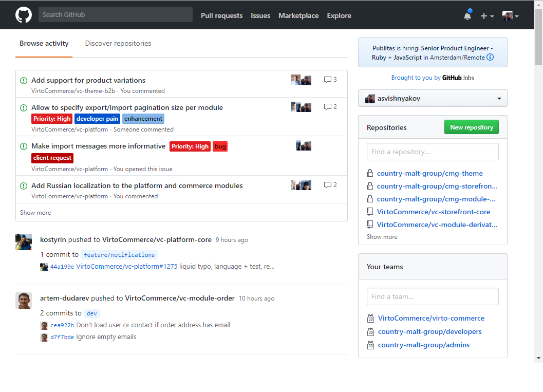
Task: Click lock icon beside cmg-storefron... repository
Action: pyautogui.click(x=370, y=186)
